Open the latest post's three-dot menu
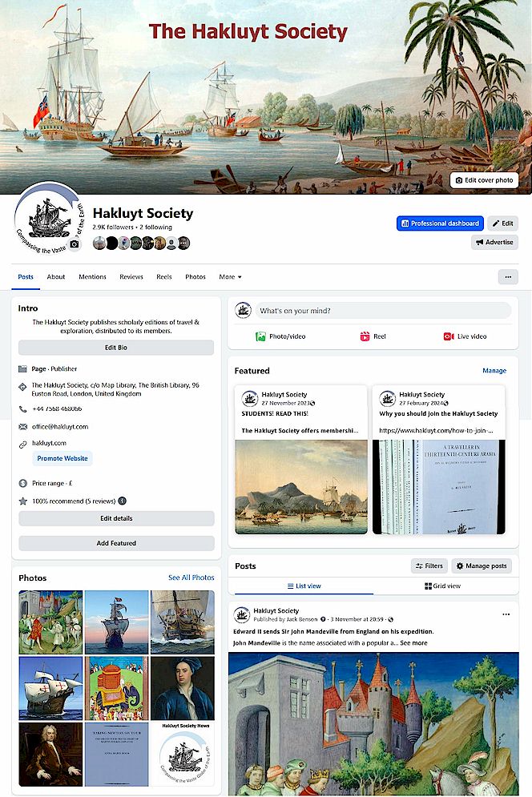Screen dimensions: 532x797 coord(506,614)
